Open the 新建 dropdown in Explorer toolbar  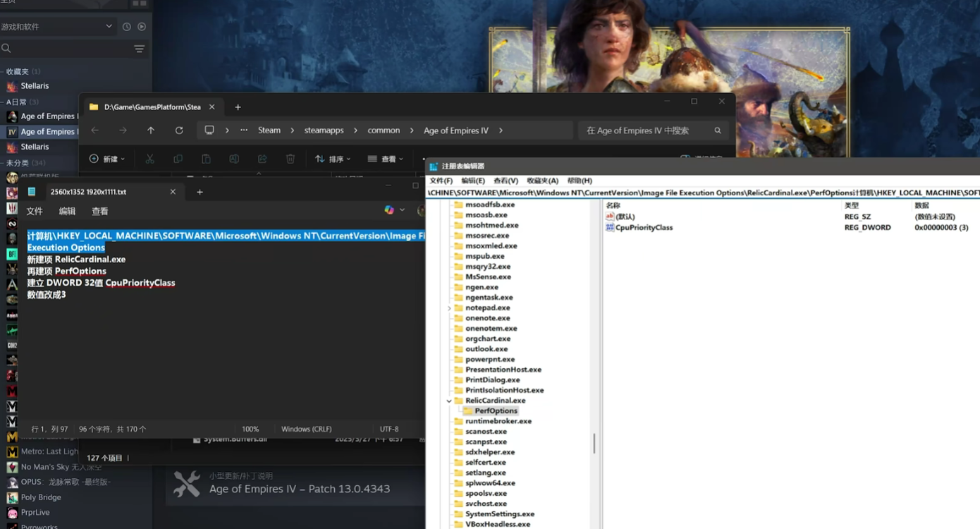107,159
